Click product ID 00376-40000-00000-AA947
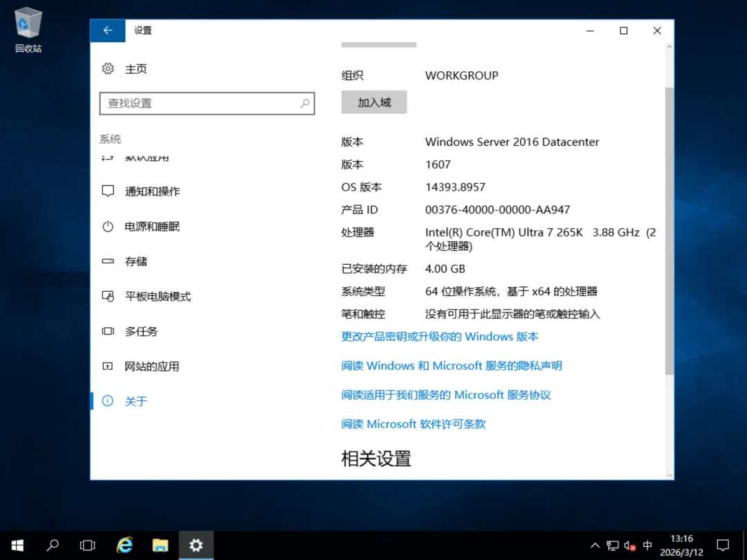The image size is (747, 560). [x=497, y=210]
